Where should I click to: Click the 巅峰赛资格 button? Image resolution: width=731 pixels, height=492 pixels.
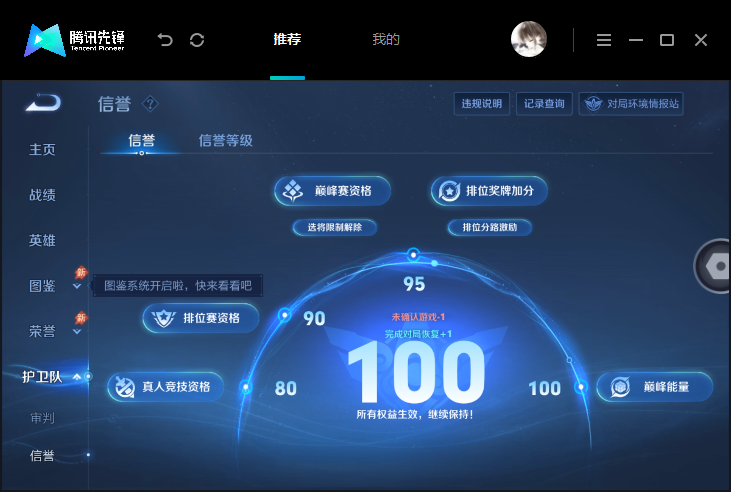(332, 191)
